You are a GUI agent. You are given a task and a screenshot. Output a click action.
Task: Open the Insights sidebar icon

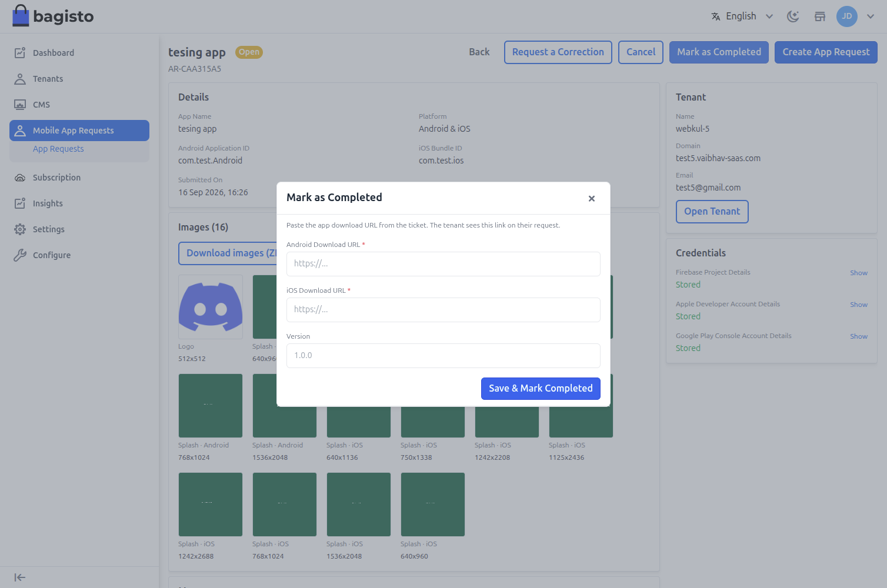point(20,203)
